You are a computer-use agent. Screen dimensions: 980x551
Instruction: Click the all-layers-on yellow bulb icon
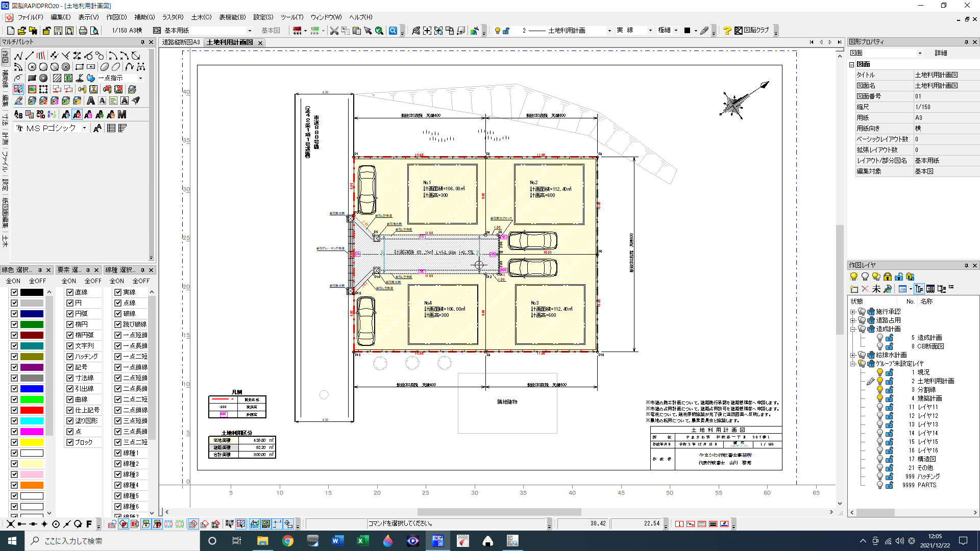[x=854, y=277]
